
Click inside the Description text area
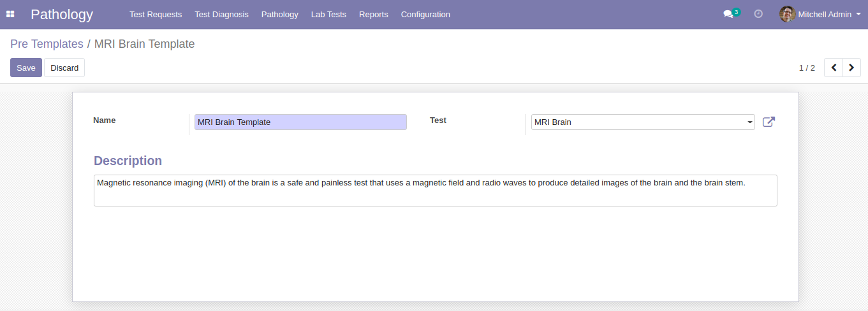click(x=436, y=191)
